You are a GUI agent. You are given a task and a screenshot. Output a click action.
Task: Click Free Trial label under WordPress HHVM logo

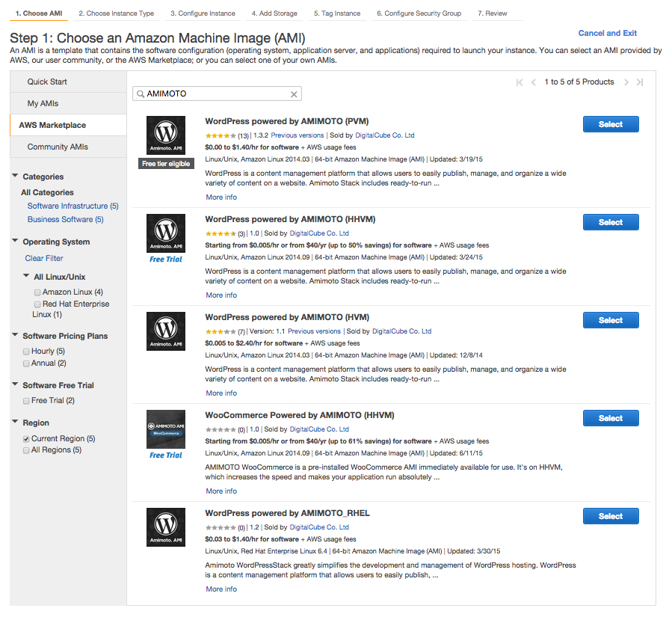(166, 260)
